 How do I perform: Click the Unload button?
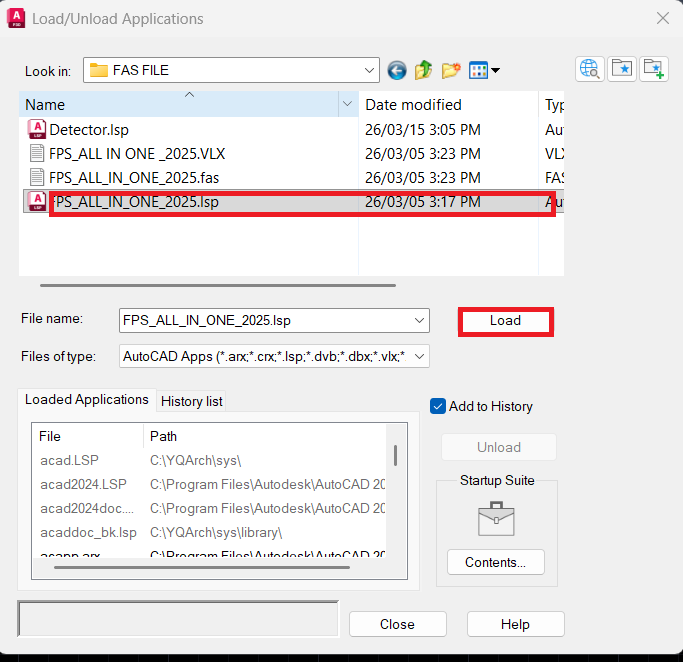(x=499, y=447)
